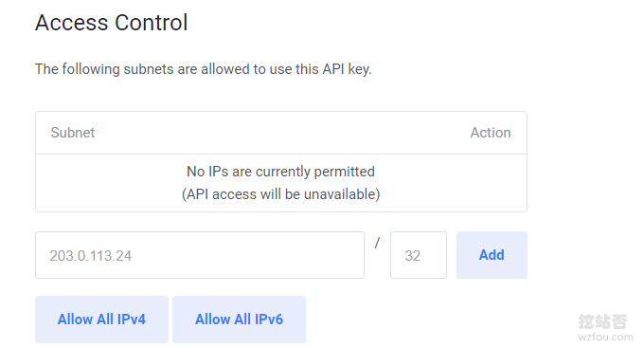
Task: Click the Subnet column header
Action: [73, 133]
